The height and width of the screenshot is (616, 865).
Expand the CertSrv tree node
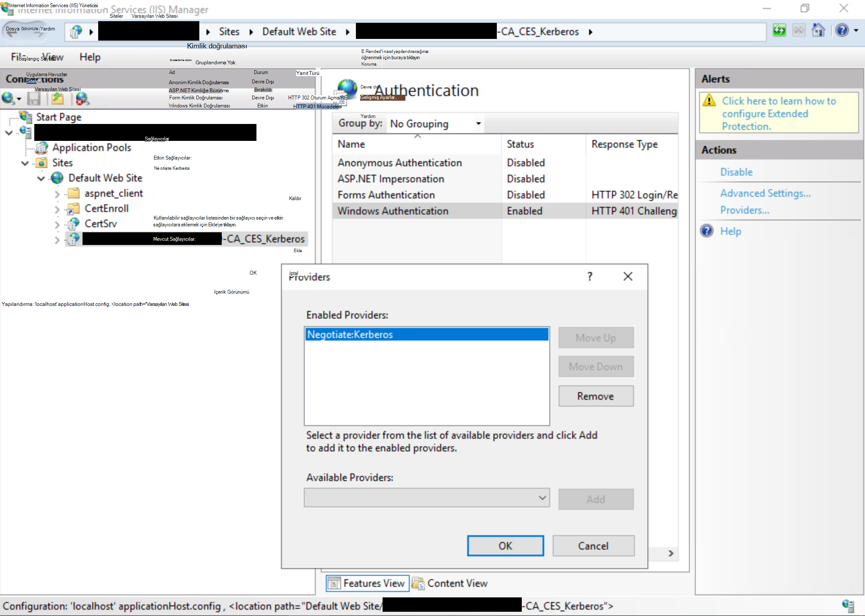pyautogui.click(x=57, y=224)
